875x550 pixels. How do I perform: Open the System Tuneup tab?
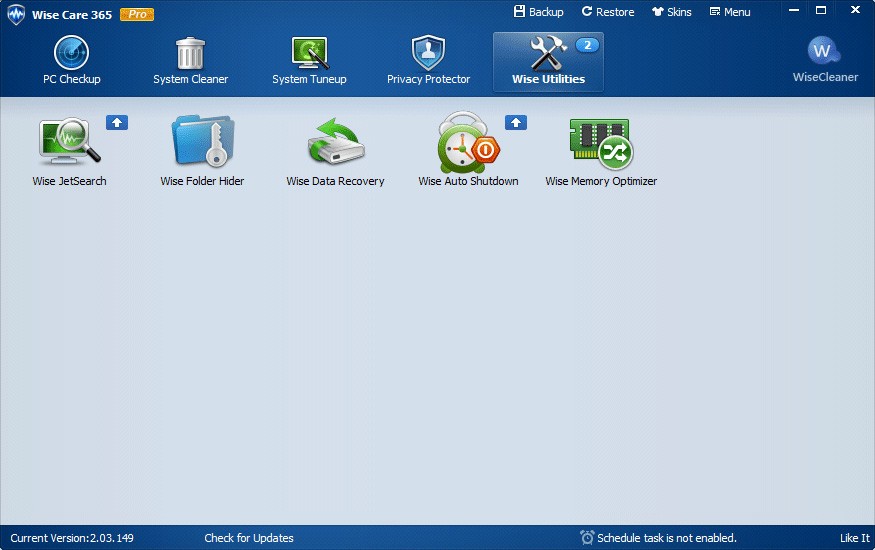[x=309, y=60]
